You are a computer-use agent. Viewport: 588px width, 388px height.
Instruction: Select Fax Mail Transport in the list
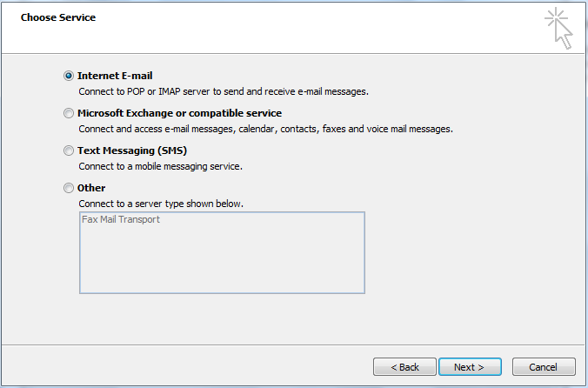[x=121, y=219]
